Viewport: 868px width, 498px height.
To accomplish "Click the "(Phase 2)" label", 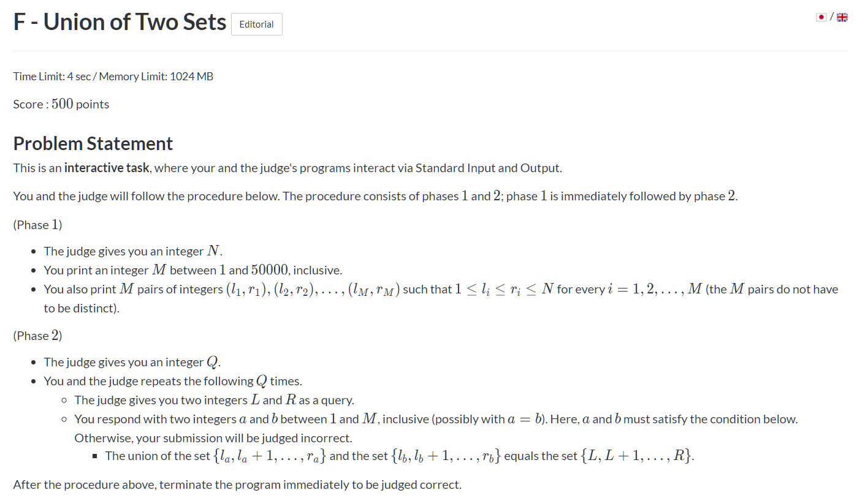I will [x=37, y=336].
